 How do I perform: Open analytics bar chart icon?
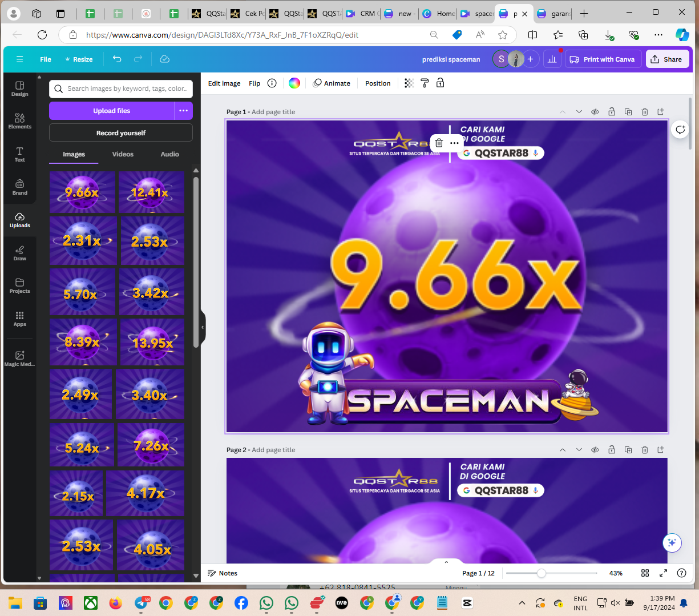pyautogui.click(x=552, y=59)
